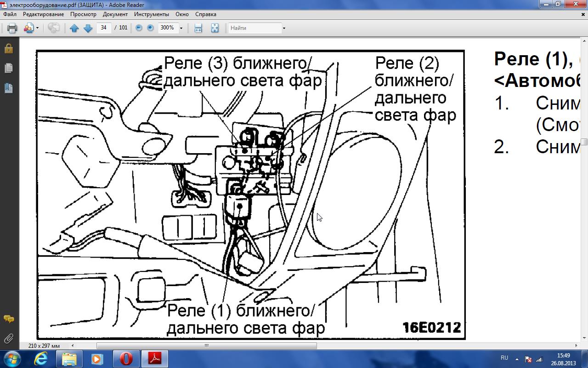This screenshot has height=368, width=588.
Task: Expand the collaborate dropdown arrow
Action: coord(37,28)
